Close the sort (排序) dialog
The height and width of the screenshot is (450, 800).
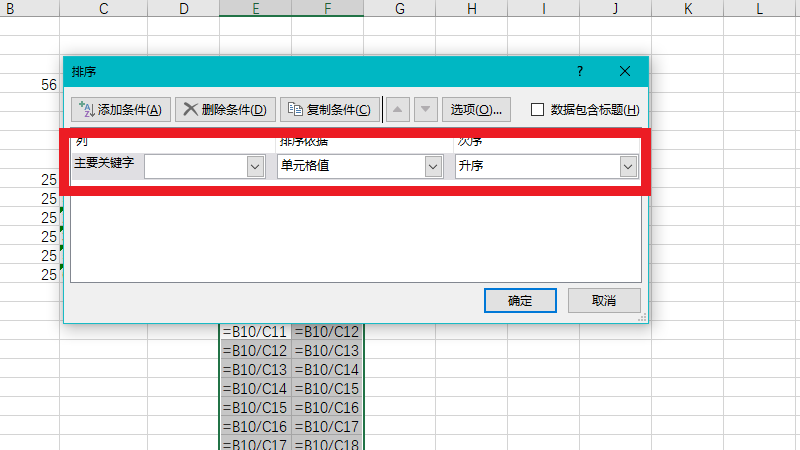tap(625, 72)
